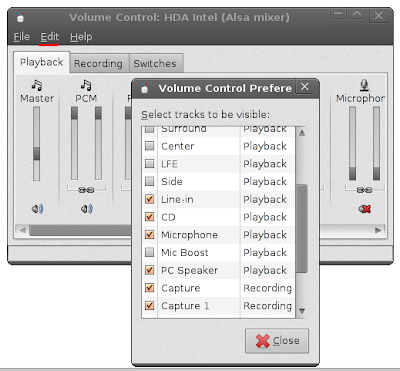Enable the Center track checkbox

click(150, 146)
